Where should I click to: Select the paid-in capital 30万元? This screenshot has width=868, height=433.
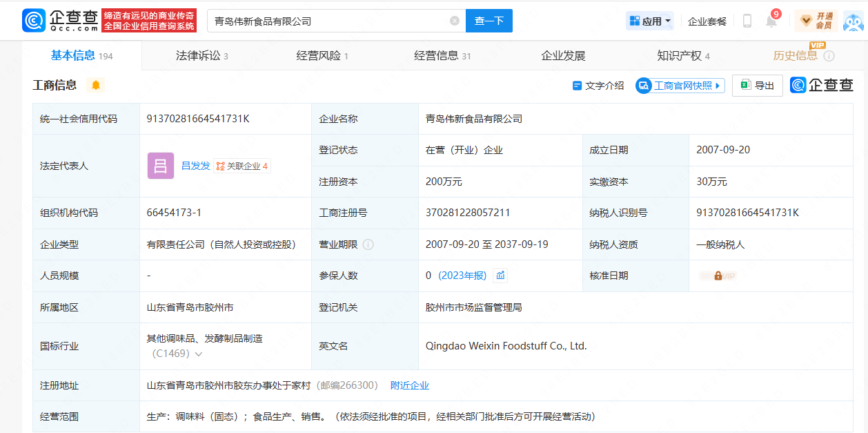click(x=712, y=182)
